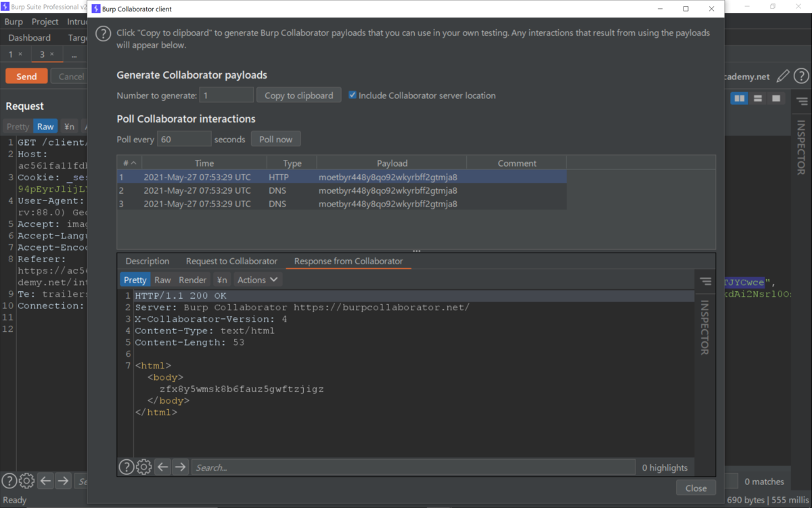This screenshot has width=812, height=508.
Task: Click the Poll every seconds field
Action: tap(184, 140)
